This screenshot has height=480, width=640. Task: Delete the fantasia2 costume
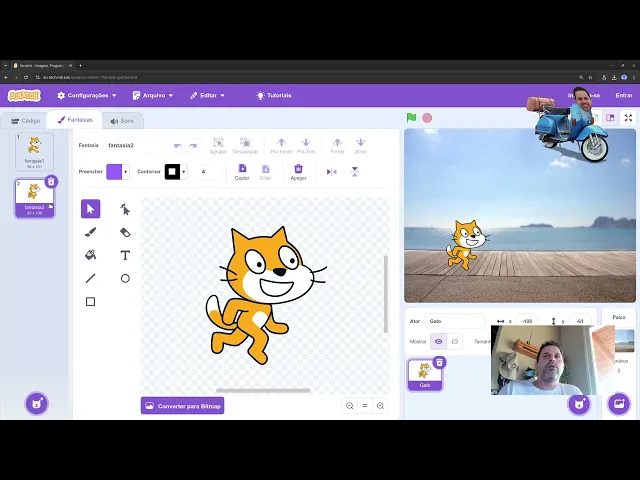(51, 181)
